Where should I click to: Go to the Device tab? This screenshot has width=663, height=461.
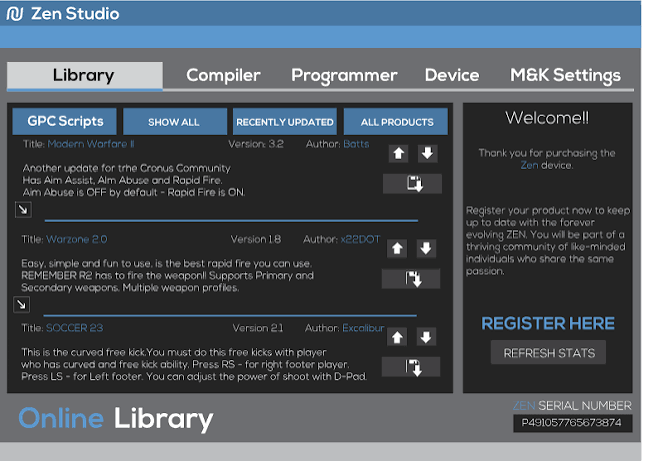(452, 75)
